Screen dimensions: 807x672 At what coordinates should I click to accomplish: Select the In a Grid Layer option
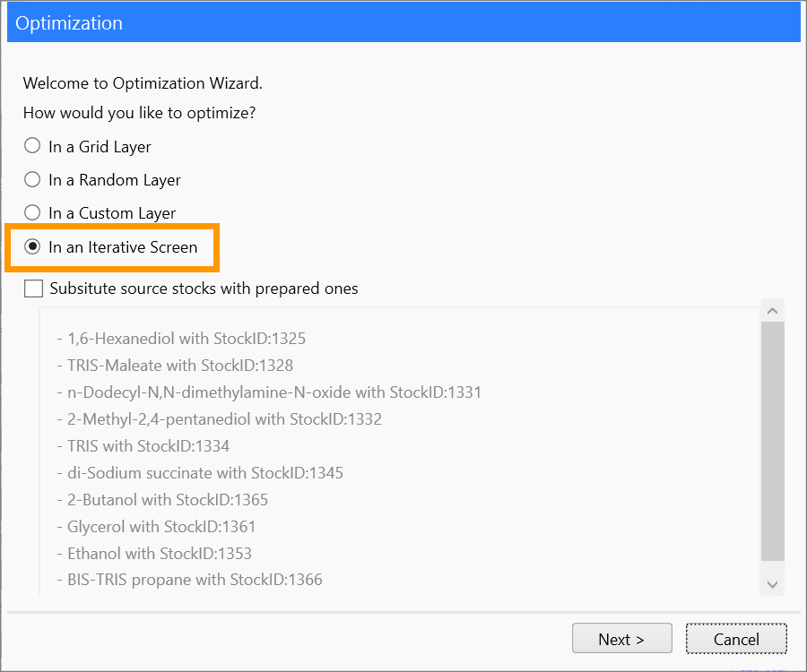[32, 146]
